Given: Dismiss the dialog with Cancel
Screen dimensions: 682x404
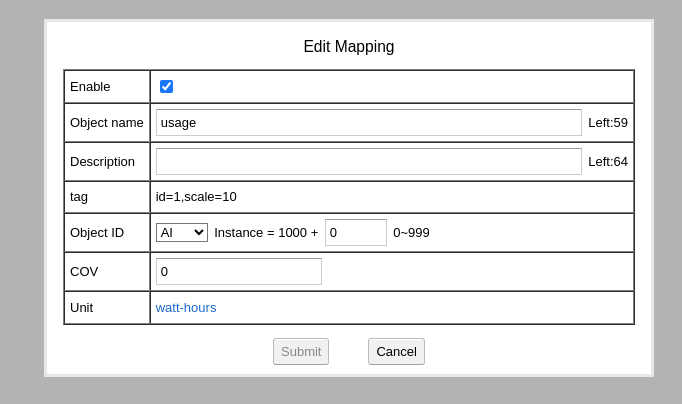Looking at the screenshot, I should 396,351.
